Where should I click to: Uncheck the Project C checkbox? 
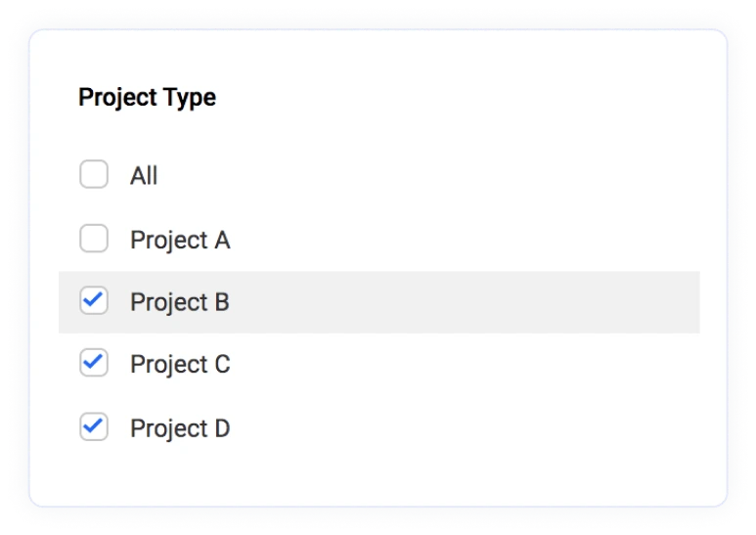point(94,363)
